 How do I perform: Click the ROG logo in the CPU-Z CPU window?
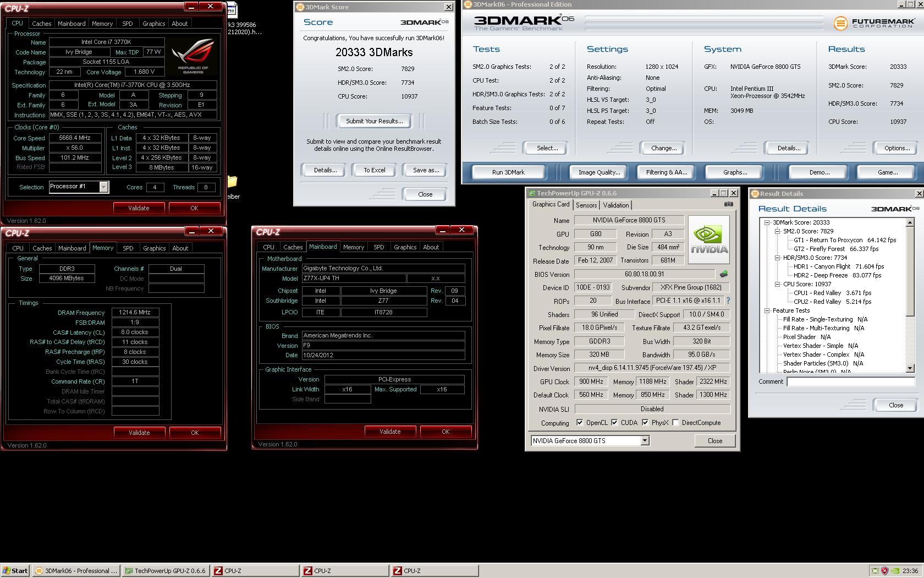(193, 56)
